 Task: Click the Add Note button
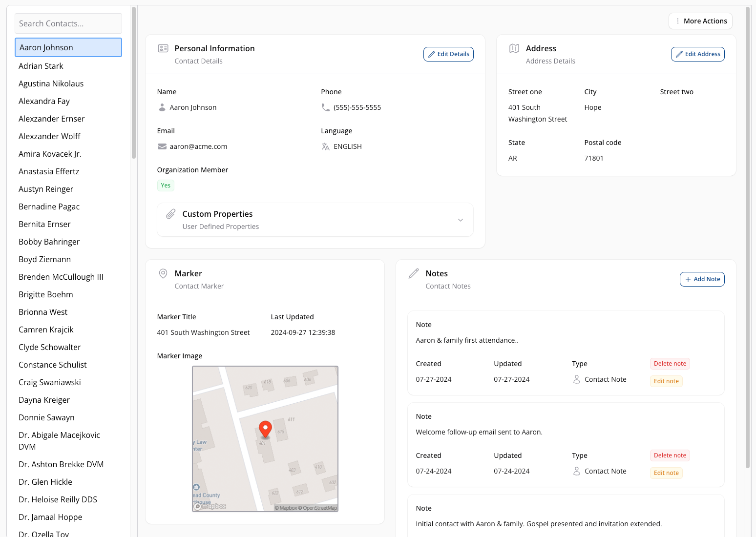click(702, 279)
